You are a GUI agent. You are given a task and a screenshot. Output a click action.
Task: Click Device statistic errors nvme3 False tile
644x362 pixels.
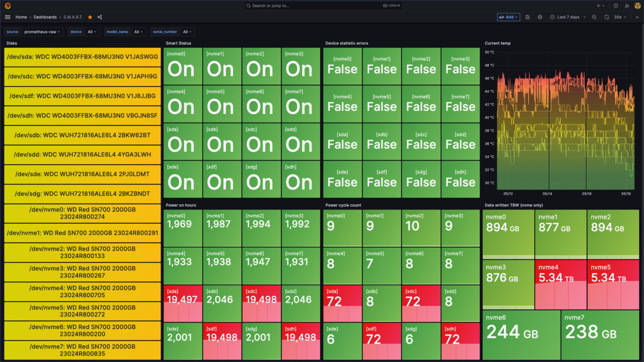[460, 66]
